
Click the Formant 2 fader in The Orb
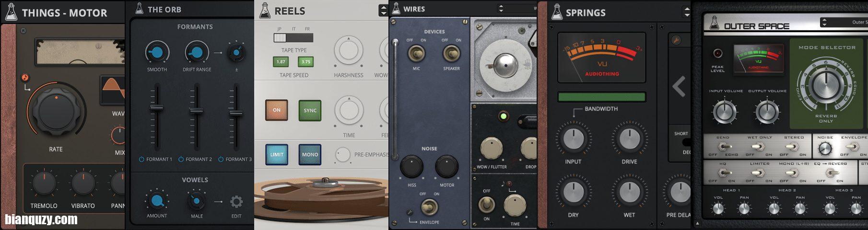196,111
